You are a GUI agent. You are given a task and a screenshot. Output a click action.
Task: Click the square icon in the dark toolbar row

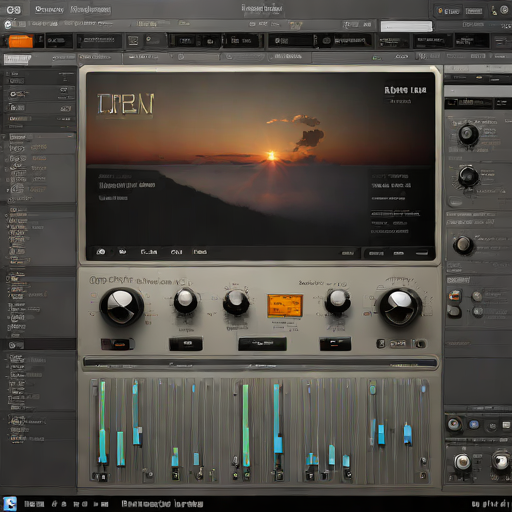(x=133, y=41)
